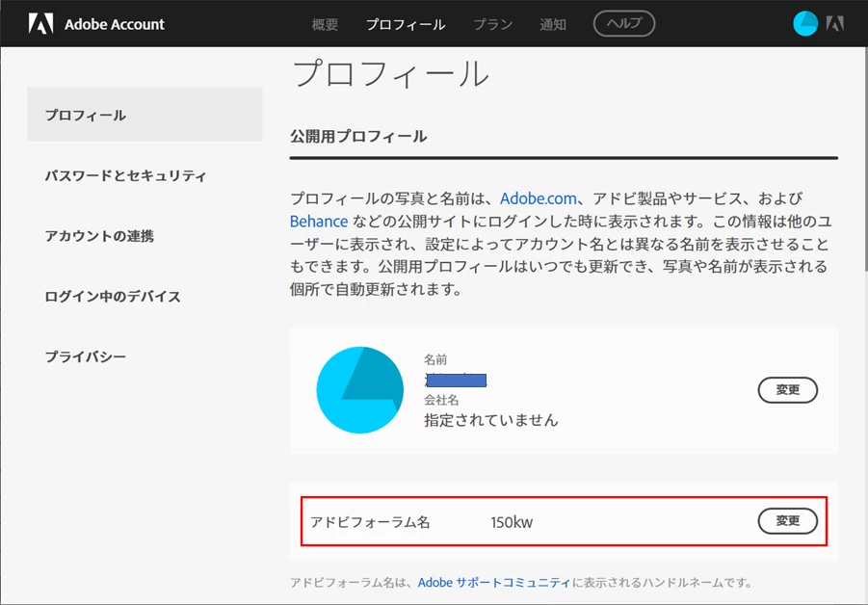Screen dimensions: 868x605
Task: Open ログイン中のデバイス in sidebar
Action: (113, 296)
